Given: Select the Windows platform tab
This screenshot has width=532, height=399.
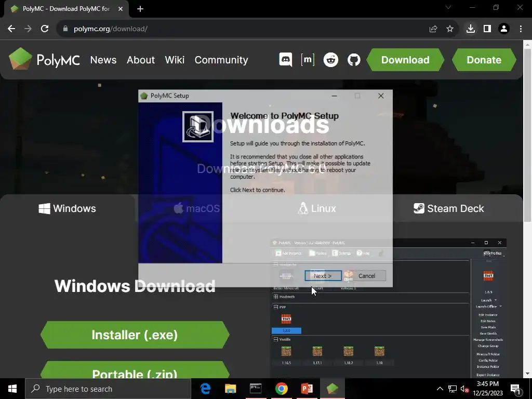Looking at the screenshot, I should 68,208.
